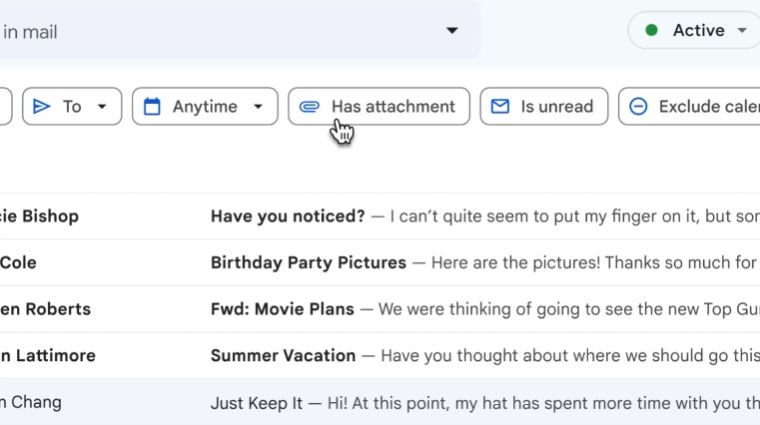Viewport: 760px width, 425px height.
Task: Expand the Active status dropdown arrow
Action: (x=741, y=31)
